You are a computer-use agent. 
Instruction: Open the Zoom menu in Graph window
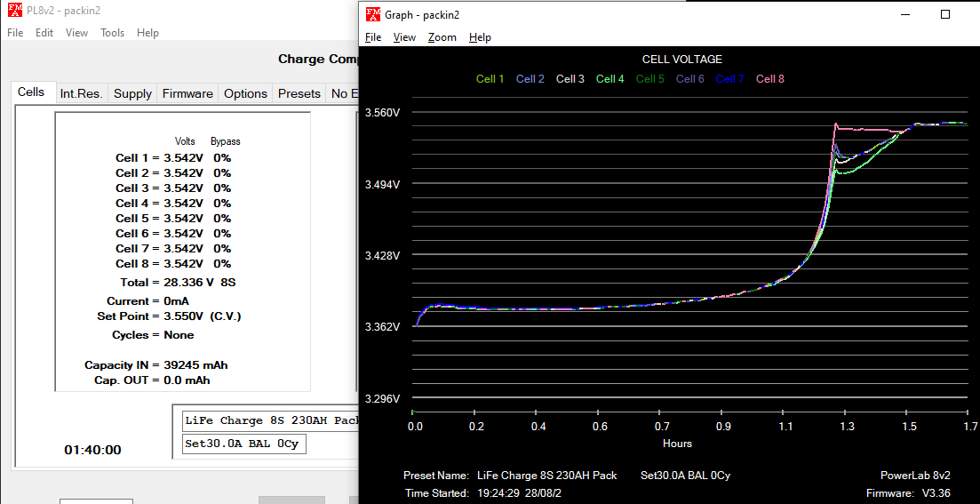442,37
